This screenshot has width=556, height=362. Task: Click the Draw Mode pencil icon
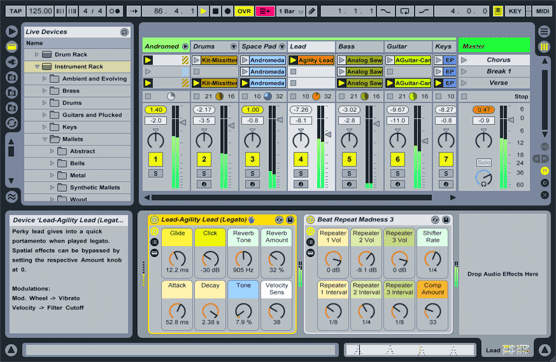tap(312, 11)
